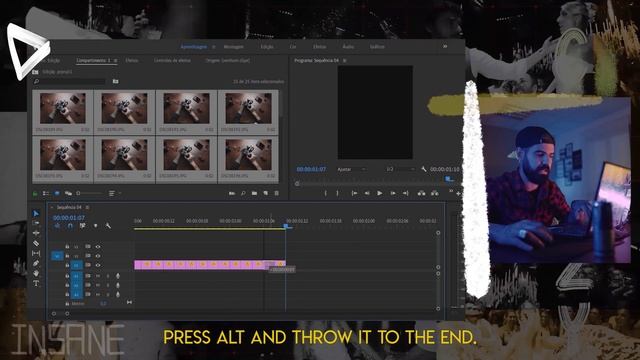Toggle Linked Selection in timeline header

coord(83,226)
